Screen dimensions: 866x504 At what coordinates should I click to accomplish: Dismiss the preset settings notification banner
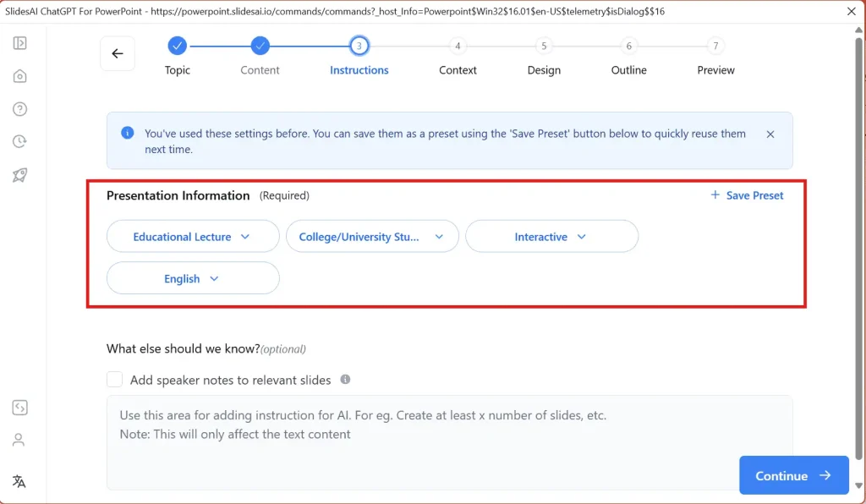[x=770, y=134]
